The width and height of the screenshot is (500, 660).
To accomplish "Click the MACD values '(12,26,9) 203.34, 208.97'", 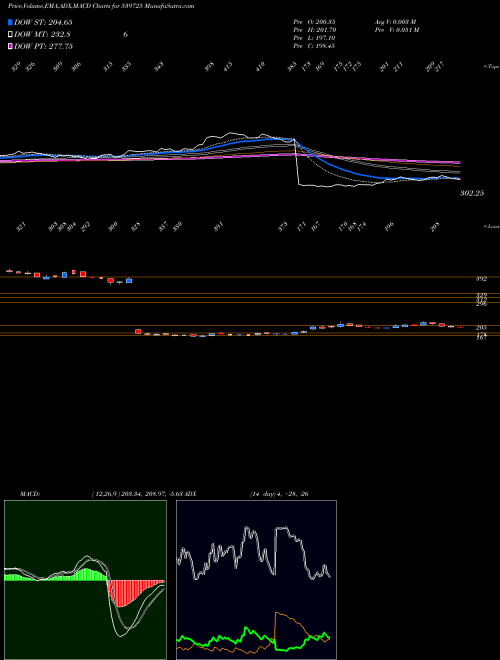I will (x=130, y=494).
